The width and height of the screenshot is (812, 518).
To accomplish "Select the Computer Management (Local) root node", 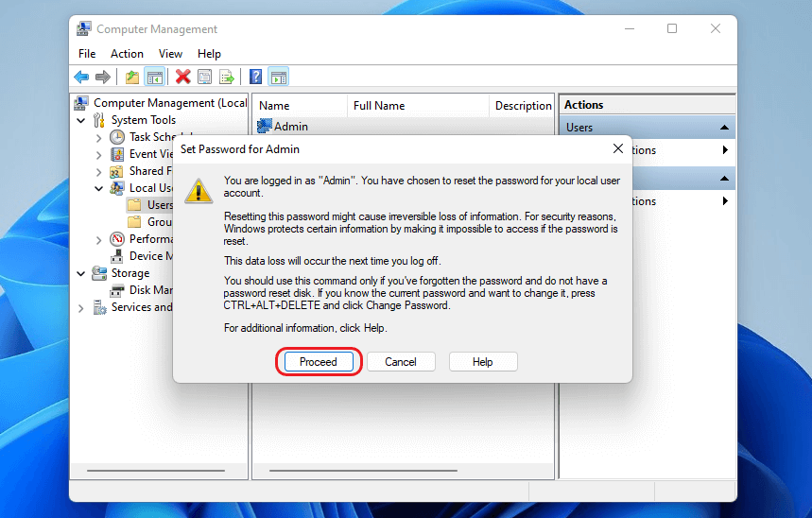I will click(170, 103).
